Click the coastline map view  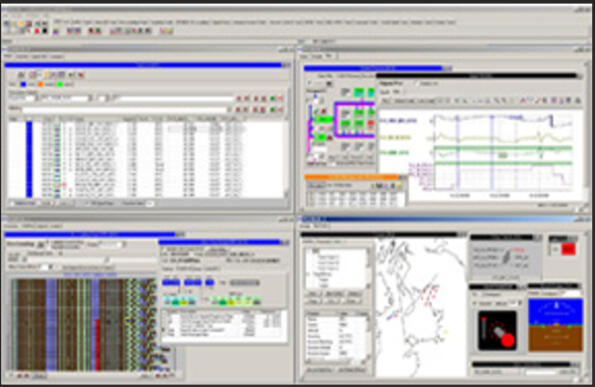pyautogui.click(x=421, y=307)
